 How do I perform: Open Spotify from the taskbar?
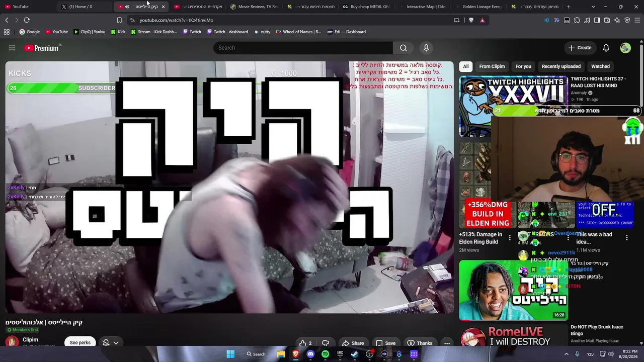[325, 354]
